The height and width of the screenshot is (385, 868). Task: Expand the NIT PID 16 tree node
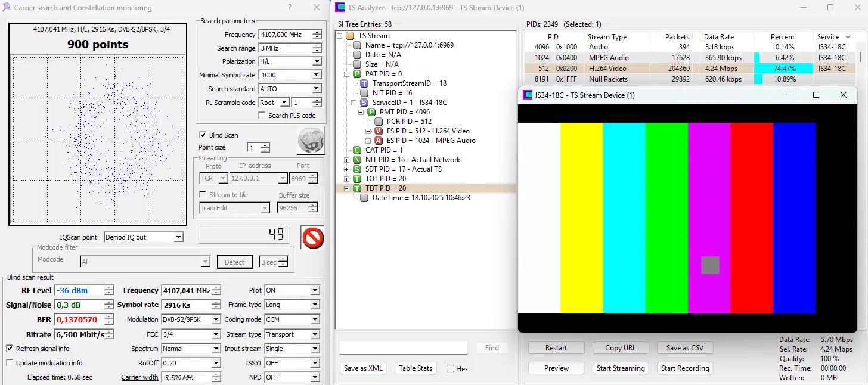point(347,160)
